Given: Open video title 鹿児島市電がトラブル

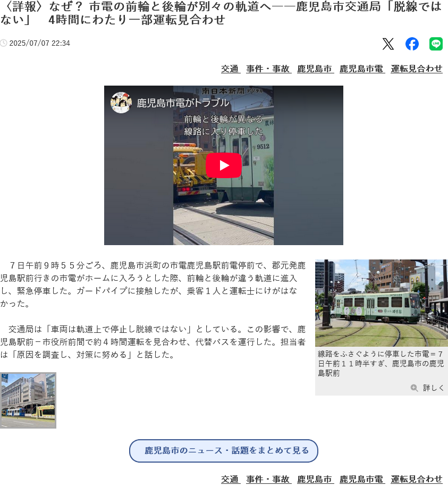Looking at the screenshot, I should coord(183,103).
